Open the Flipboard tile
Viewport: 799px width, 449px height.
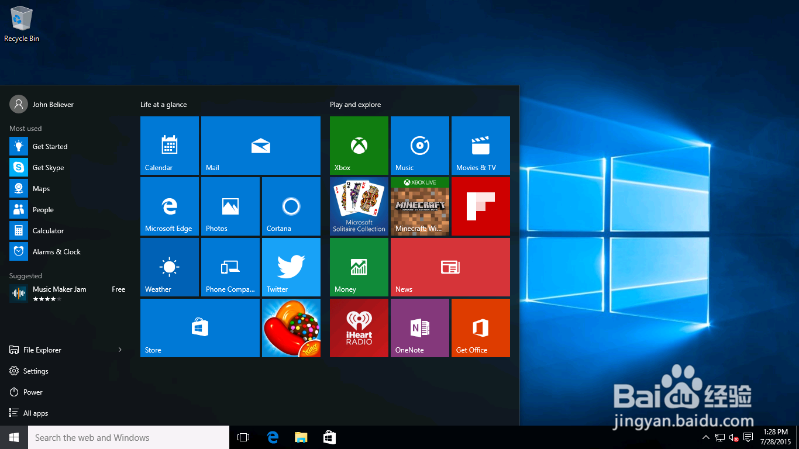pyautogui.click(x=481, y=206)
